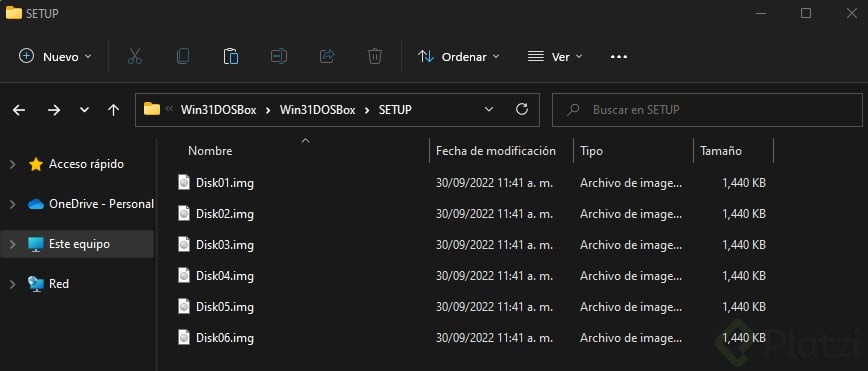Open the Ver view options menu
Screen dimensions: 868x371
(x=555, y=56)
